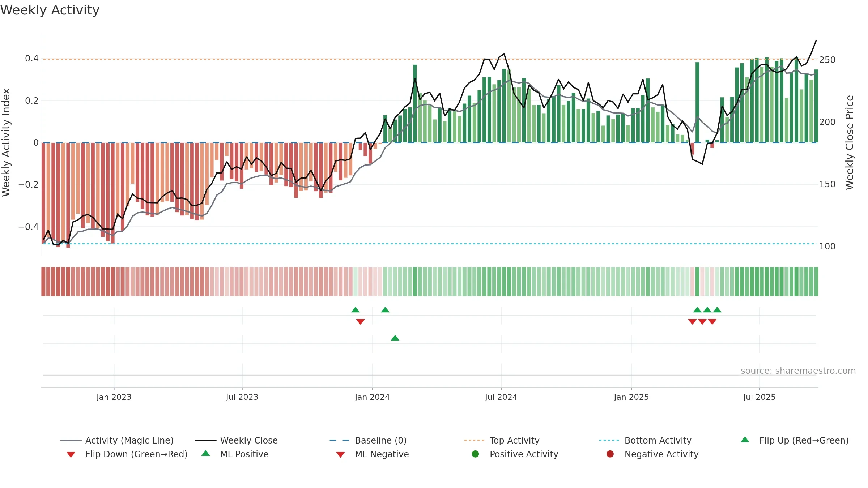Click the −0.4 activity index tick label
The height and width of the screenshot is (488, 868).
[x=29, y=227]
